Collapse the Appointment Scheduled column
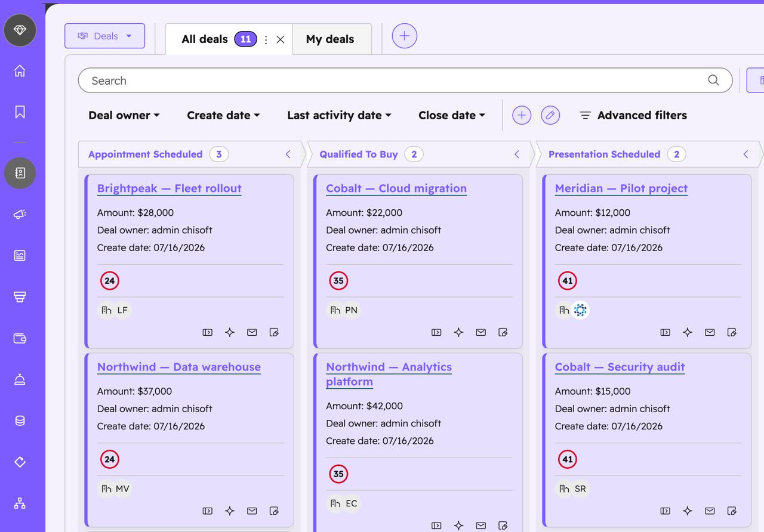 tap(288, 154)
